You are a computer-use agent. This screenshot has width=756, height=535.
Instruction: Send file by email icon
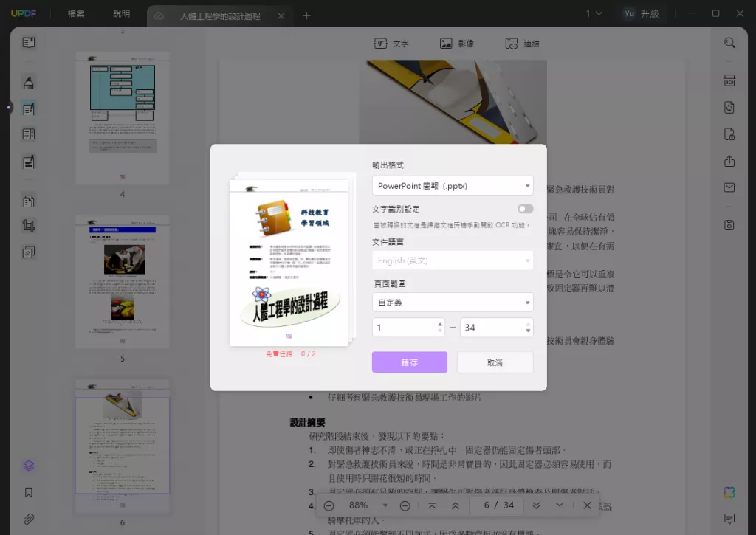729,187
